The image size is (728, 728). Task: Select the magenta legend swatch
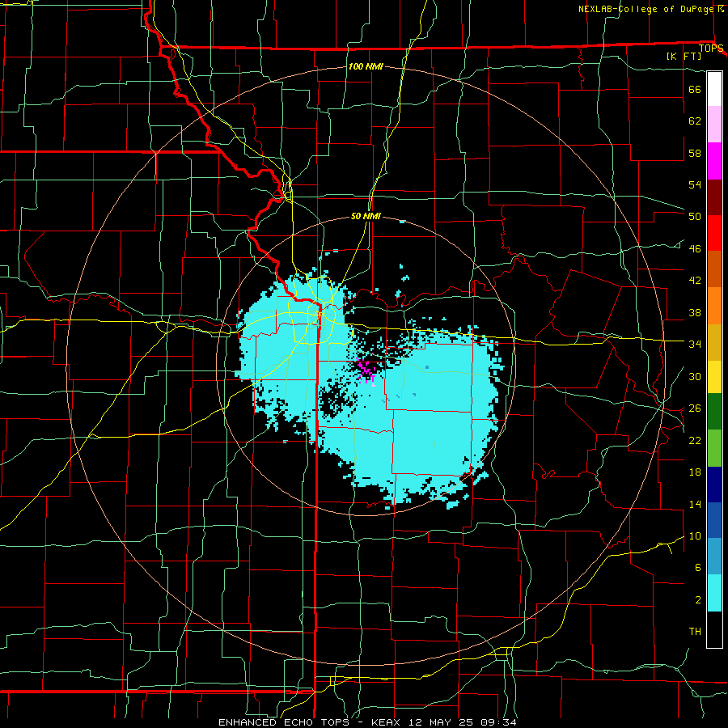click(714, 161)
